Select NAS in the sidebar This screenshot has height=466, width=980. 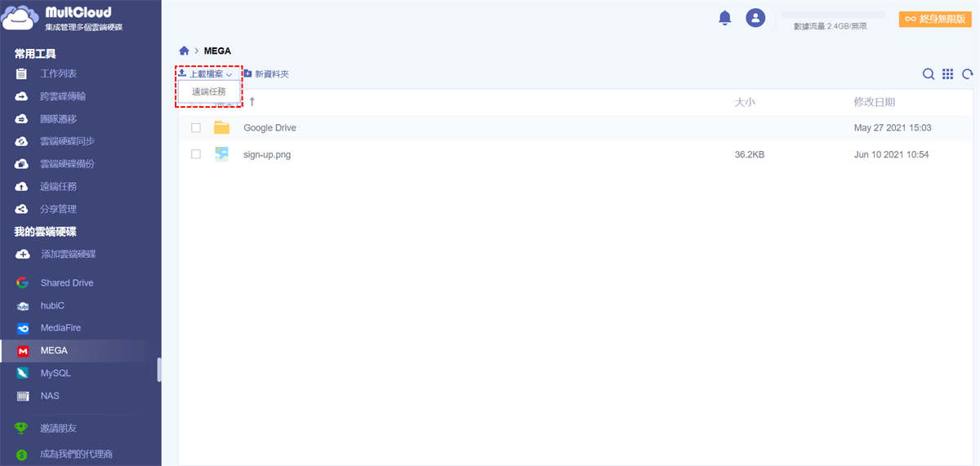tap(50, 396)
